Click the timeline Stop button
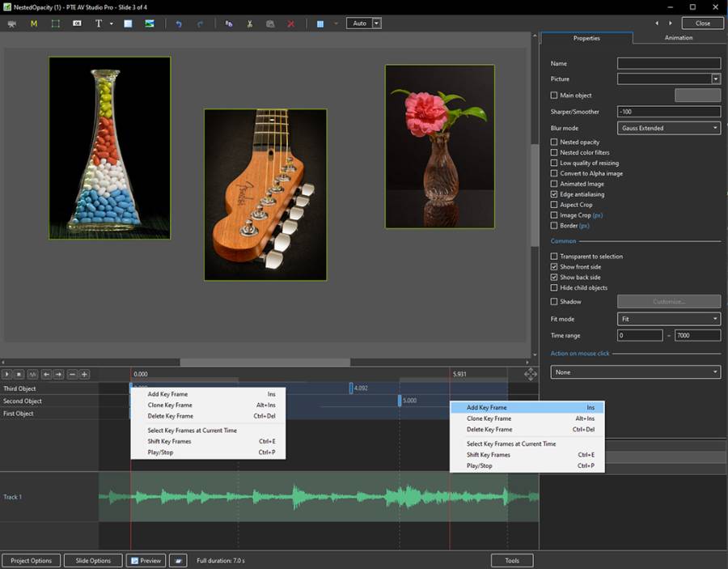The image size is (728, 569). pos(19,374)
